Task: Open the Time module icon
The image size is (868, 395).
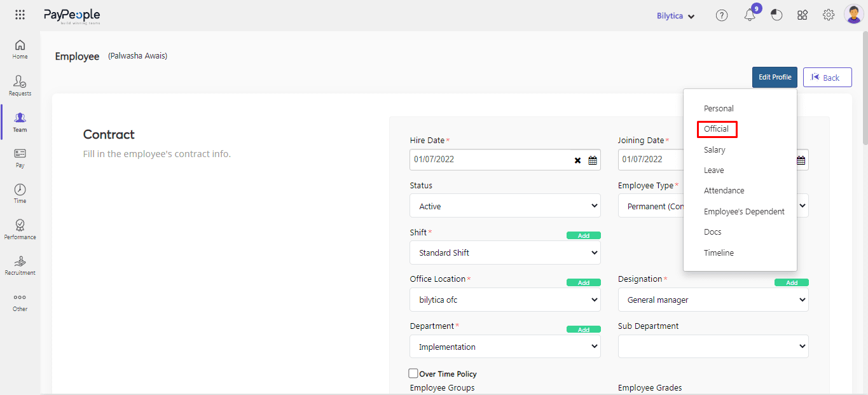Action: pos(20,193)
